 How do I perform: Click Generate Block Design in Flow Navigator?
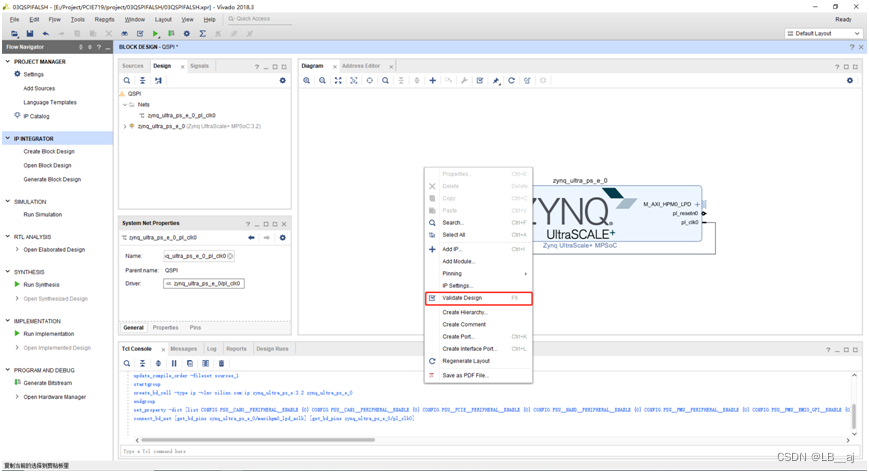click(x=52, y=180)
